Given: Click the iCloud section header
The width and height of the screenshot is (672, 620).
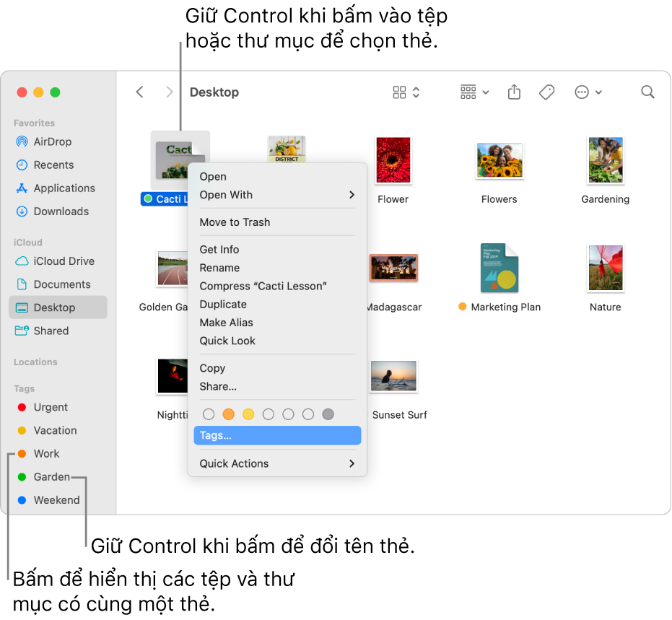Looking at the screenshot, I should click(28, 243).
